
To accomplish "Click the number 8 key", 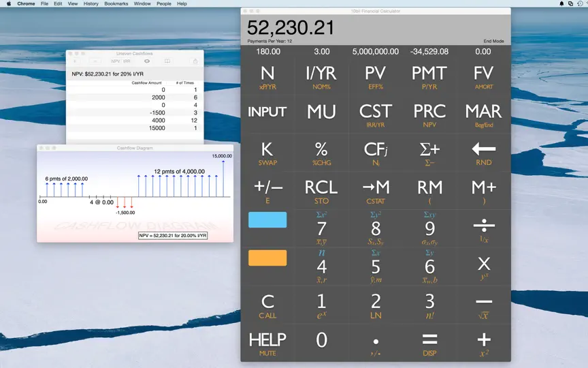I will click(x=376, y=229).
